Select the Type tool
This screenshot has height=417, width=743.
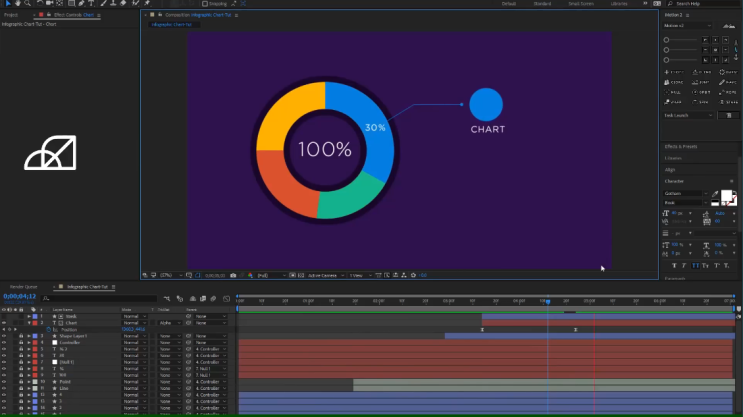tap(91, 3)
